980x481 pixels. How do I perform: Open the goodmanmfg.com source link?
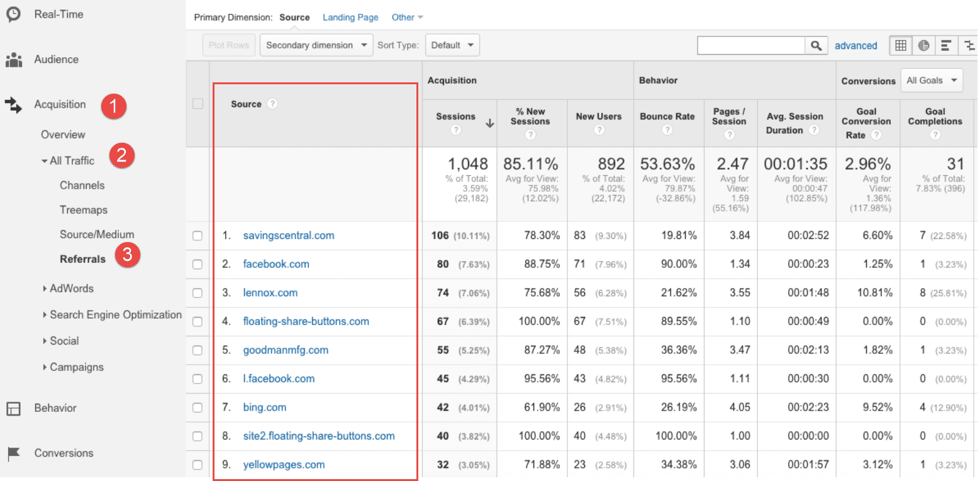click(x=286, y=350)
